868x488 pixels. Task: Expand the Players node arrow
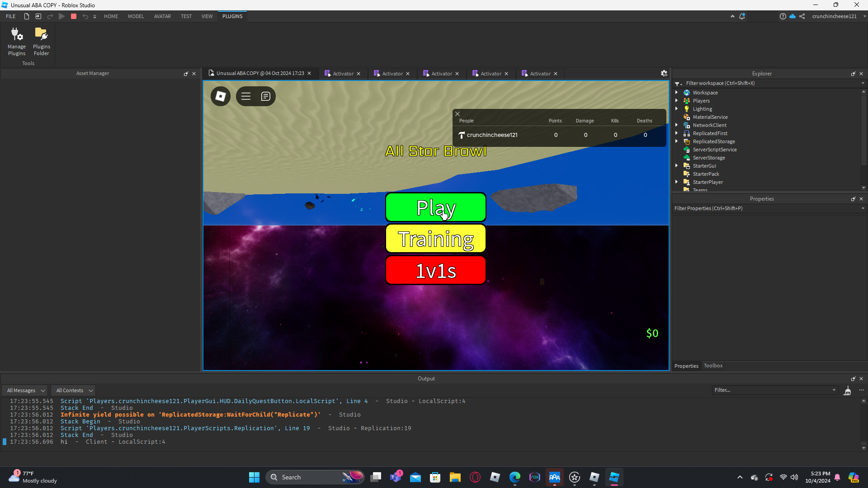click(677, 101)
